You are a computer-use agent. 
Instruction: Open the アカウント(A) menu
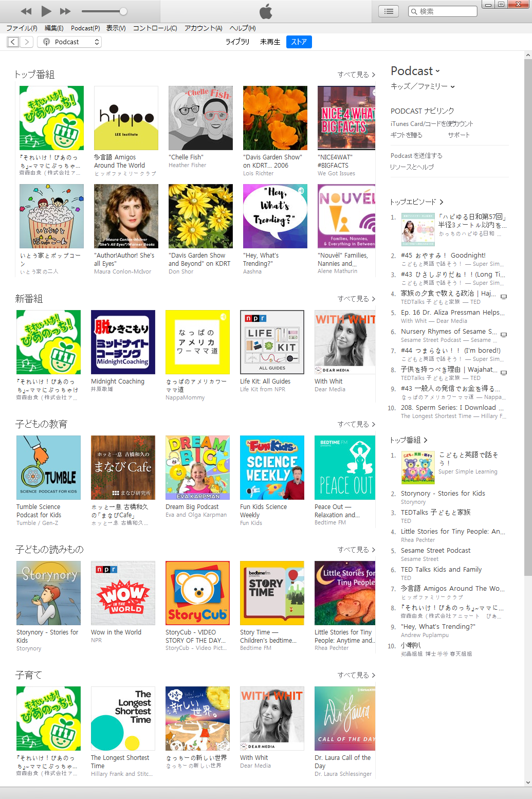204,28
